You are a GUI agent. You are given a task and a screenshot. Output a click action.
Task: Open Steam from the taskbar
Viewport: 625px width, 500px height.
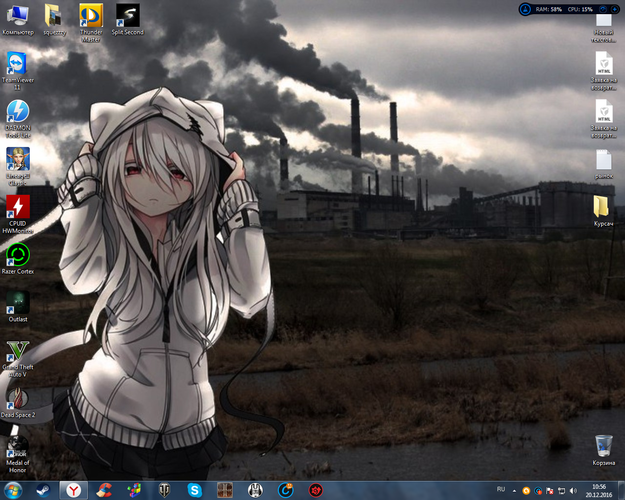click(43, 490)
